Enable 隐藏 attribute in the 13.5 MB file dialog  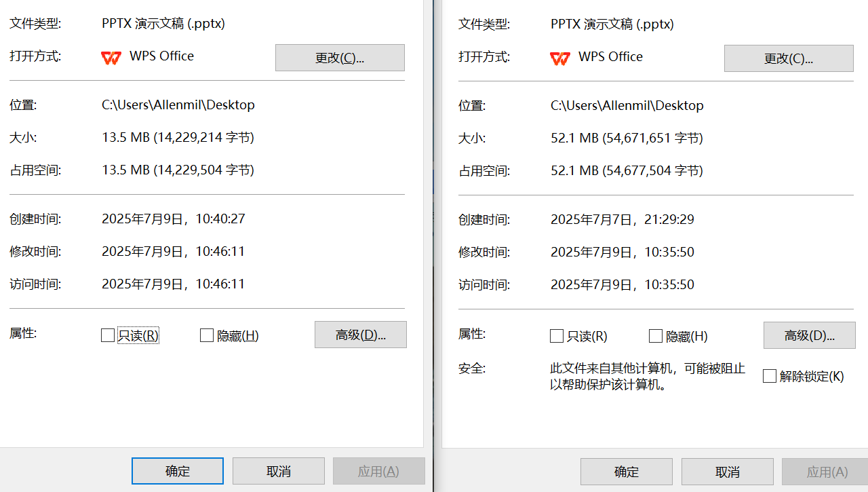coord(207,335)
